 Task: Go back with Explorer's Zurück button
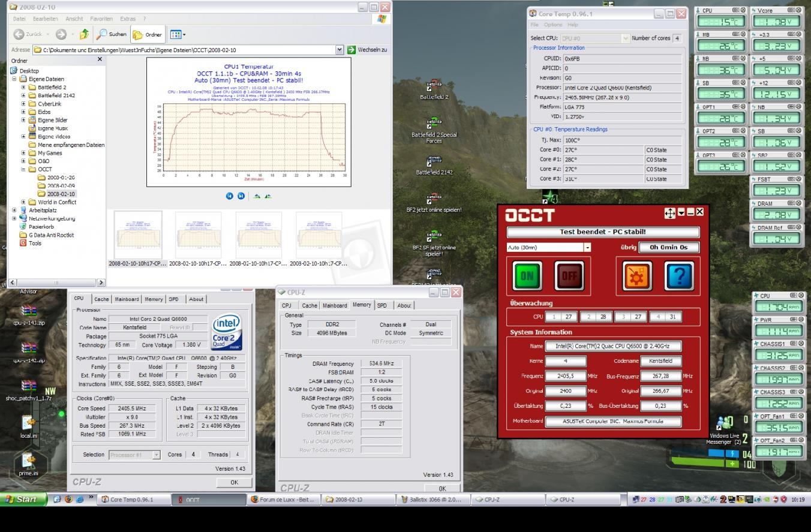28,34
